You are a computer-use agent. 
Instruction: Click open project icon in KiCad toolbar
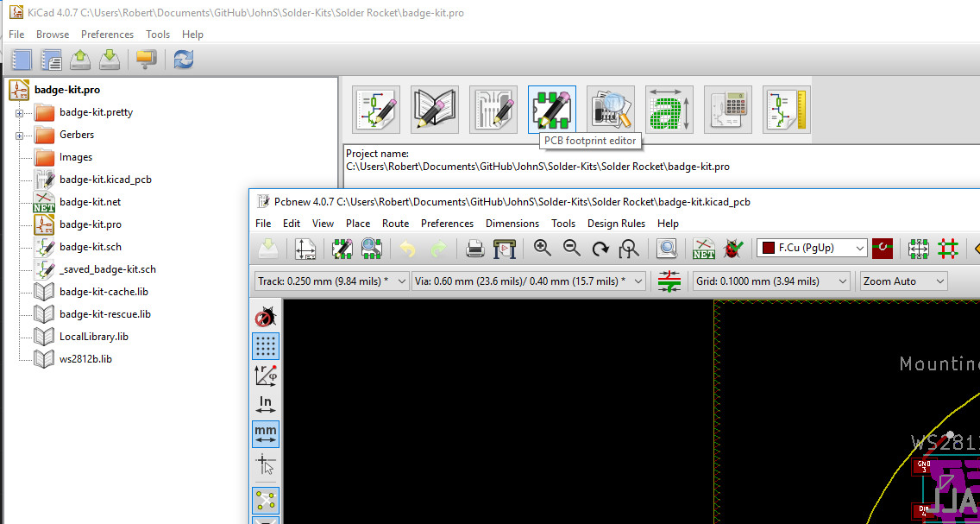pos(80,60)
